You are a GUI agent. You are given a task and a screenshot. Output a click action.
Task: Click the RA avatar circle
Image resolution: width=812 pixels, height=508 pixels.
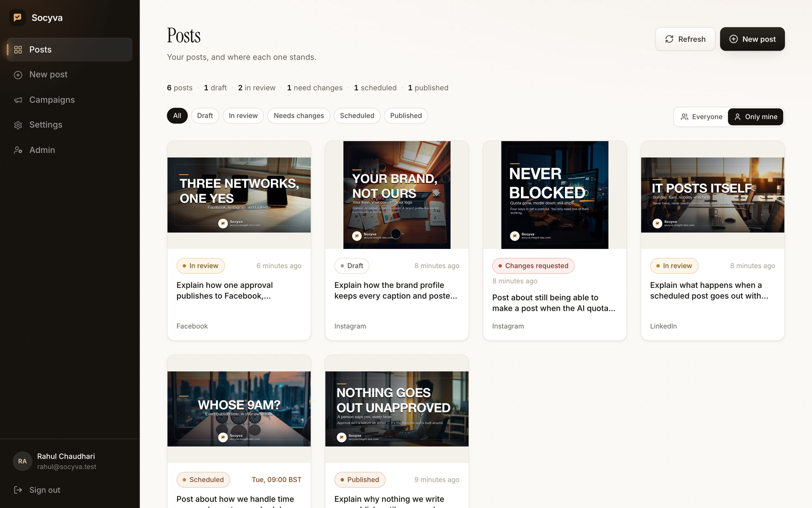pyautogui.click(x=22, y=461)
